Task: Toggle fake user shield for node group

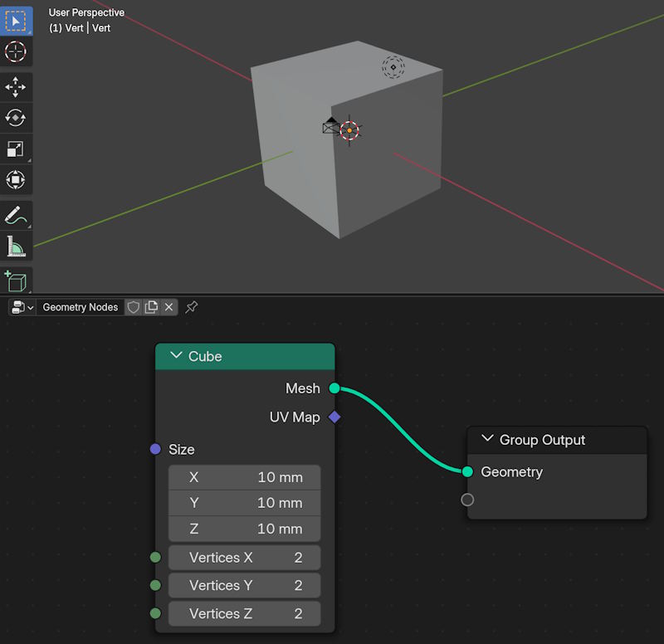Action: click(134, 307)
